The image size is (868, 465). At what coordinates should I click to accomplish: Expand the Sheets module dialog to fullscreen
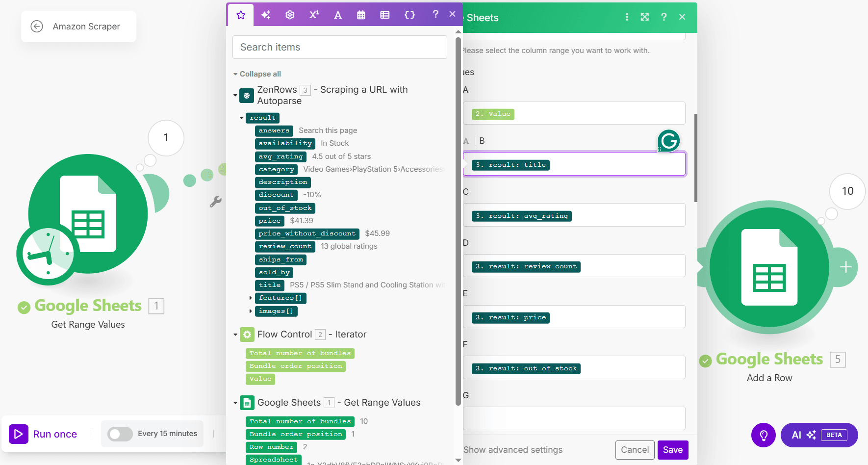click(645, 17)
